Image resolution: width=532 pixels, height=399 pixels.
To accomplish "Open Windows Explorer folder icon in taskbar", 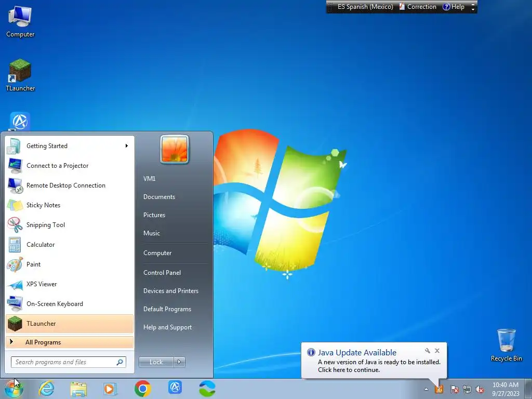I will tap(78, 389).
